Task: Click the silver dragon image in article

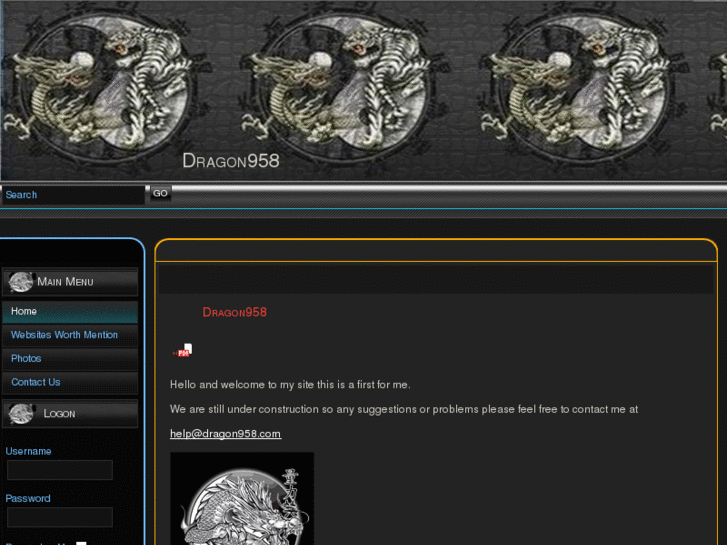Action: pos(242,500)
